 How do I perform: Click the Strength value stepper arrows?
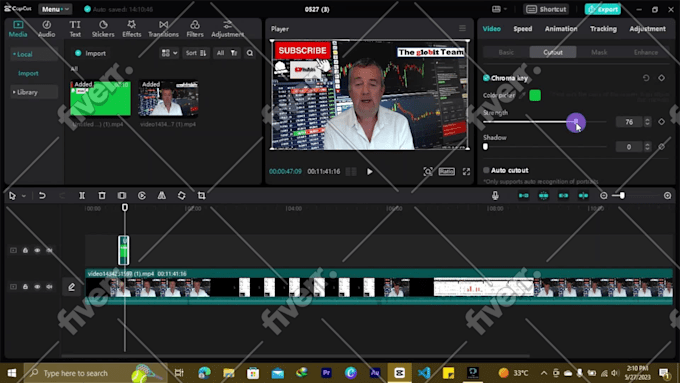[647, 122]
